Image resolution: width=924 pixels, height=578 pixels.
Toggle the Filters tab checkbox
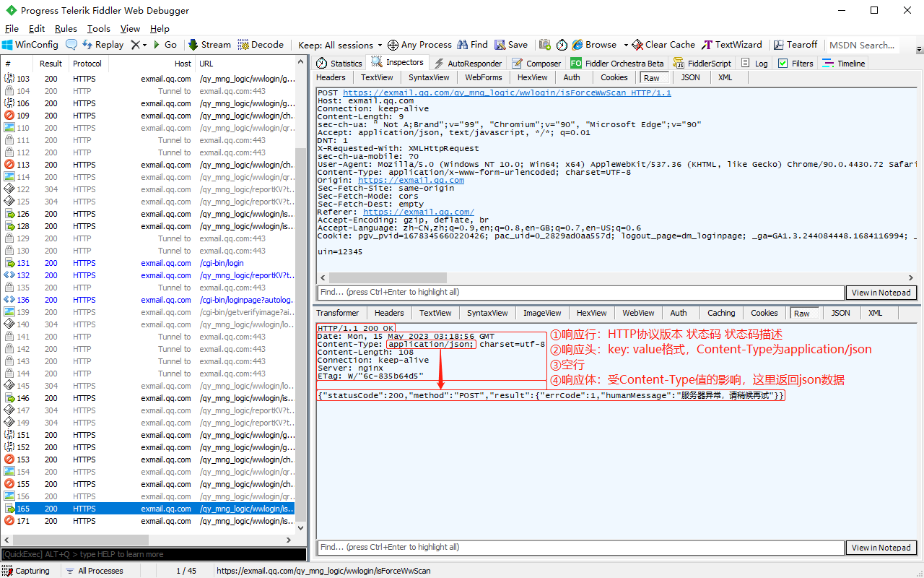point(783,64)
